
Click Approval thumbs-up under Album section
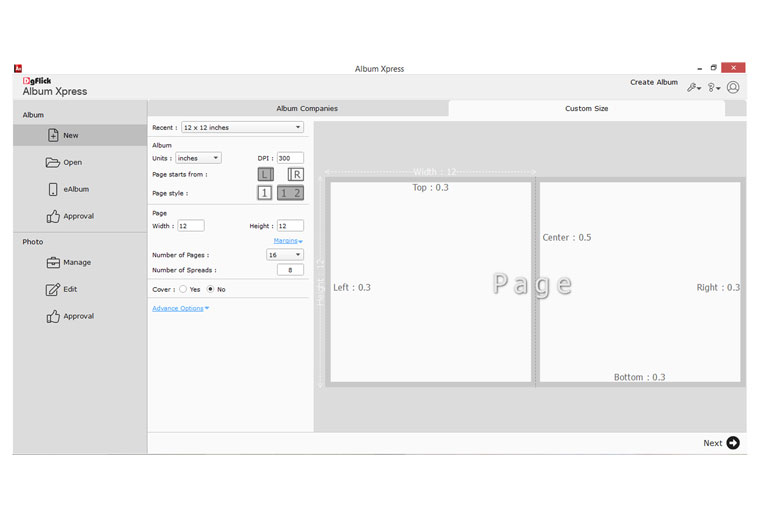53,216
